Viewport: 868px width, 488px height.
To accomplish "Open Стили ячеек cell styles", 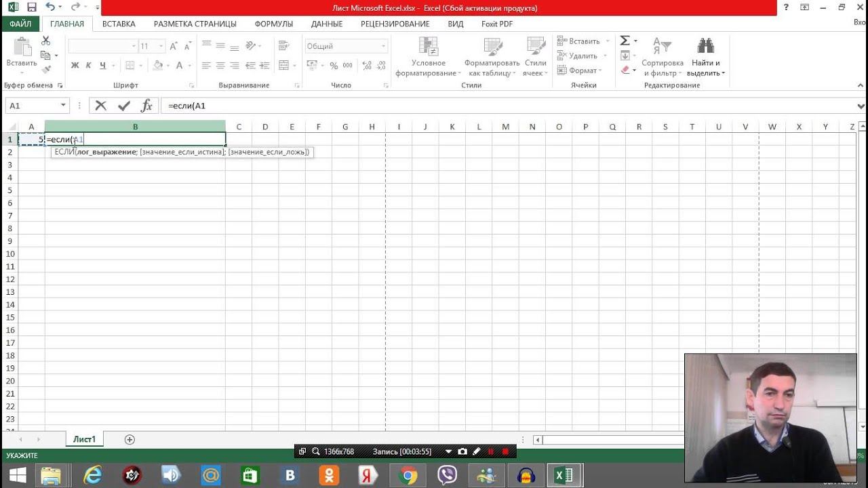I will 536,57.
